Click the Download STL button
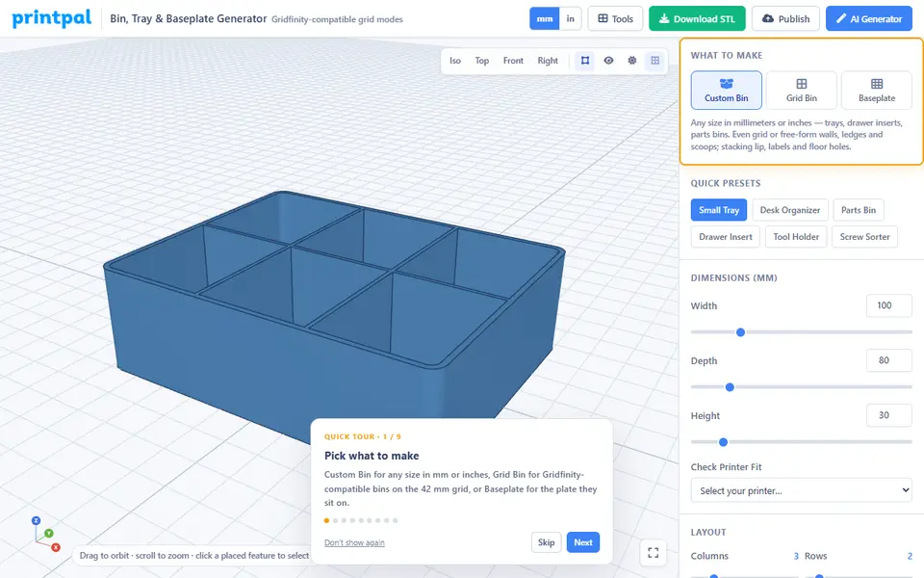The width and height of the screenshot is (924, 578). pyautogui.click(x=697, y=19)
